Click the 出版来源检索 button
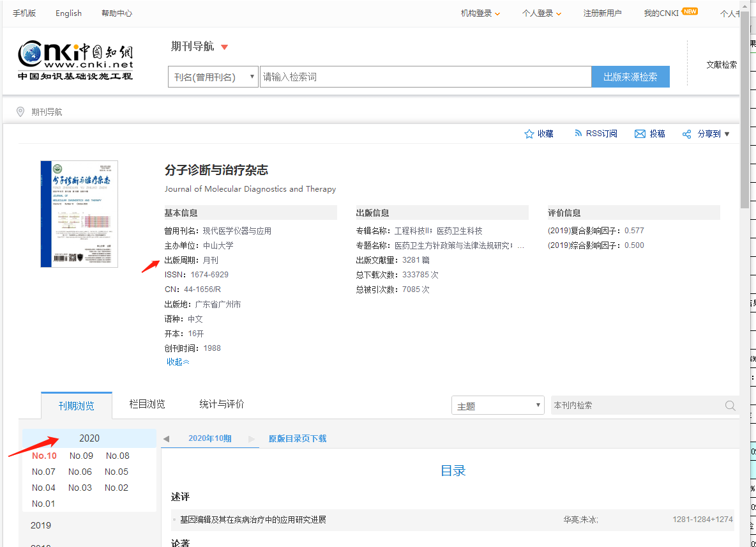 pyautogui.click(x=630, y=77)
